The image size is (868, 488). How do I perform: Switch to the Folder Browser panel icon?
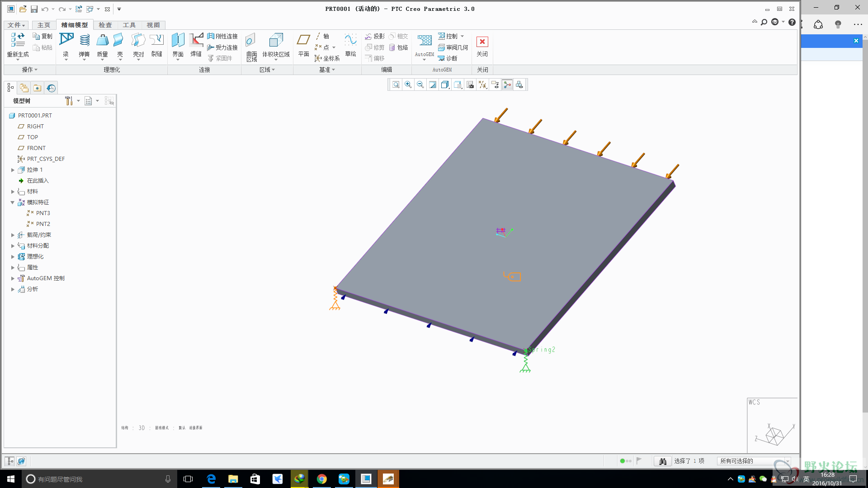point(24,88)
